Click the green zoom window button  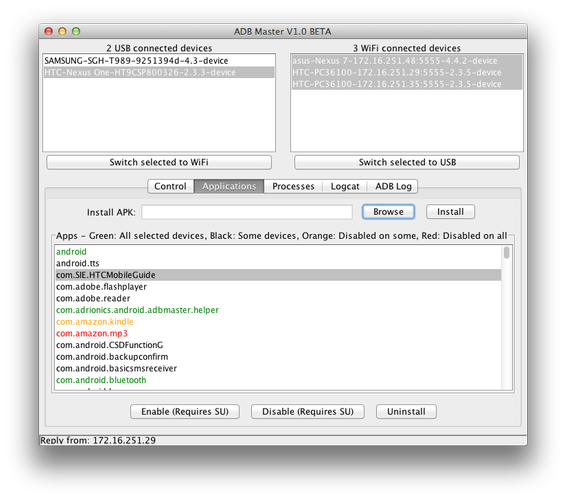click(x=76, y=31)
